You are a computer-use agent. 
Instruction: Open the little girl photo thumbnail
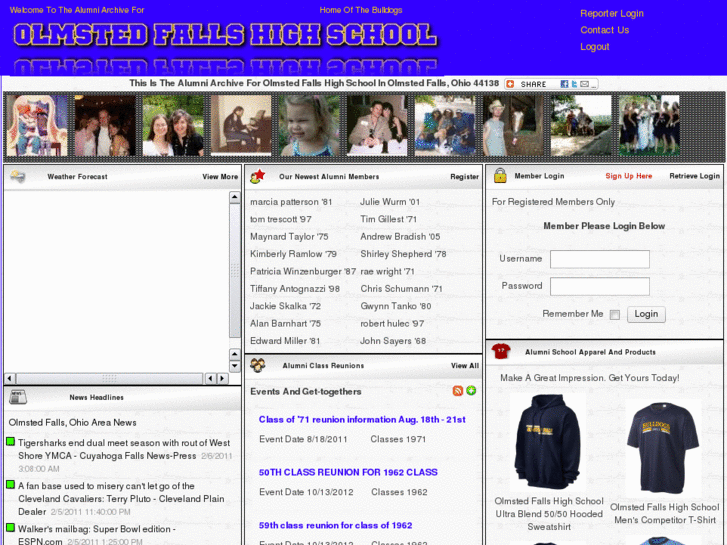(x=309, y=125)
